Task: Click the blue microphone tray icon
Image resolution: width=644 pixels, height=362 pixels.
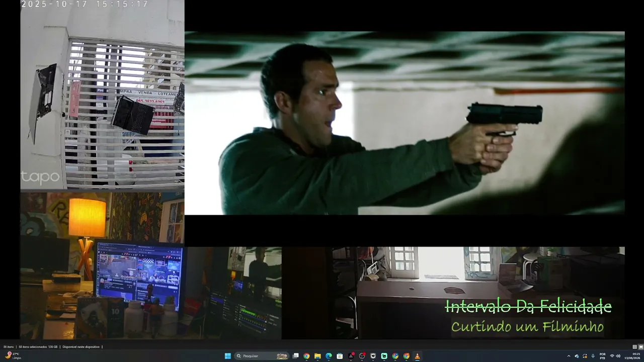Action: pos(593,356)
